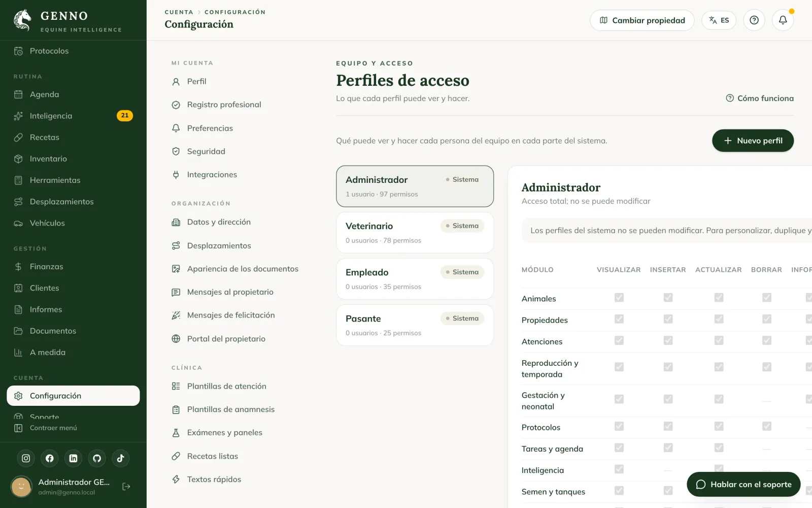The image size is (812, 508).
Task: Toggle Tareas y agenda Visualizar checkbox
Action: (x=619, y=448)
